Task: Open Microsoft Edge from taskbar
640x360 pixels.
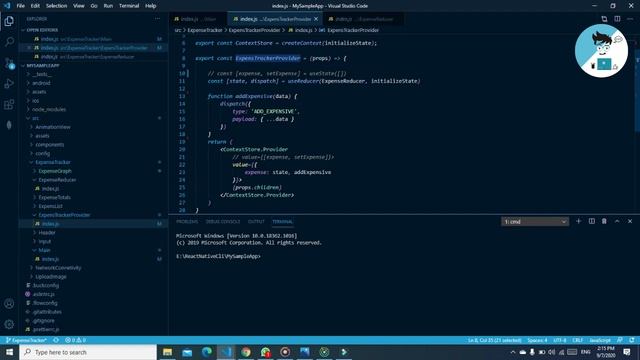Action: [x=207, y=352]
